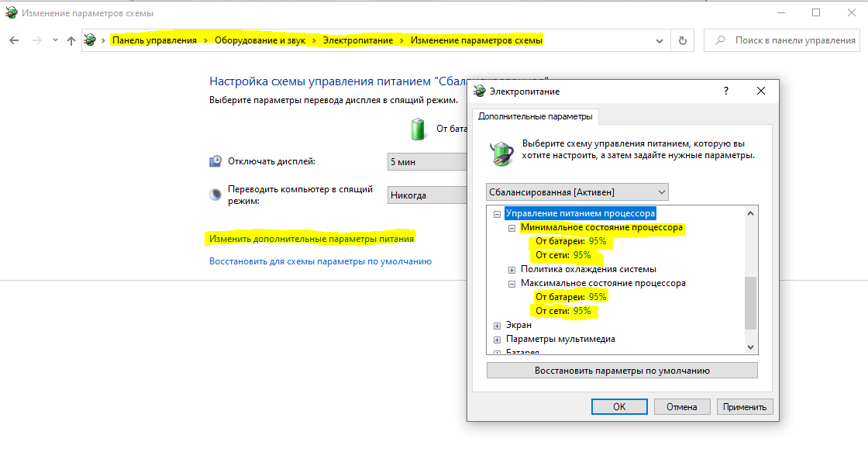Image resolution: width=868 pixels, height=459 pixels.
Task: Click 'Восстановить параметры по умолчанию' button
Action: click(622, 371)
